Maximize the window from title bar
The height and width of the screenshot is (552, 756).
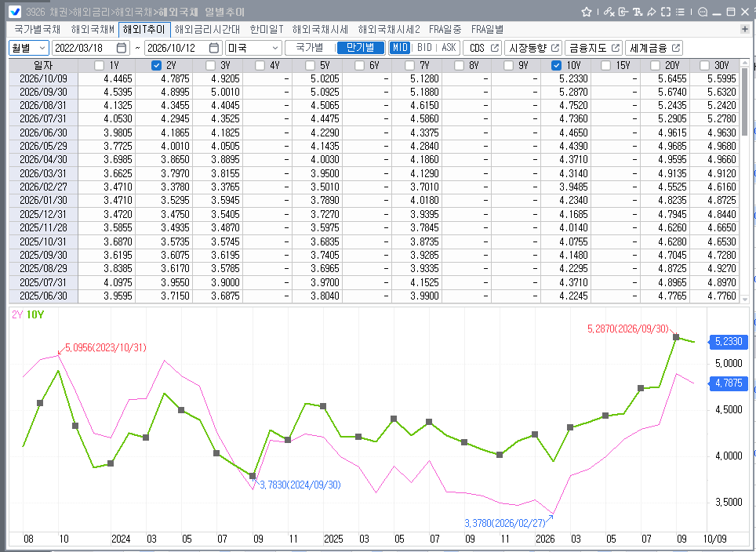(x=731, y=12)
